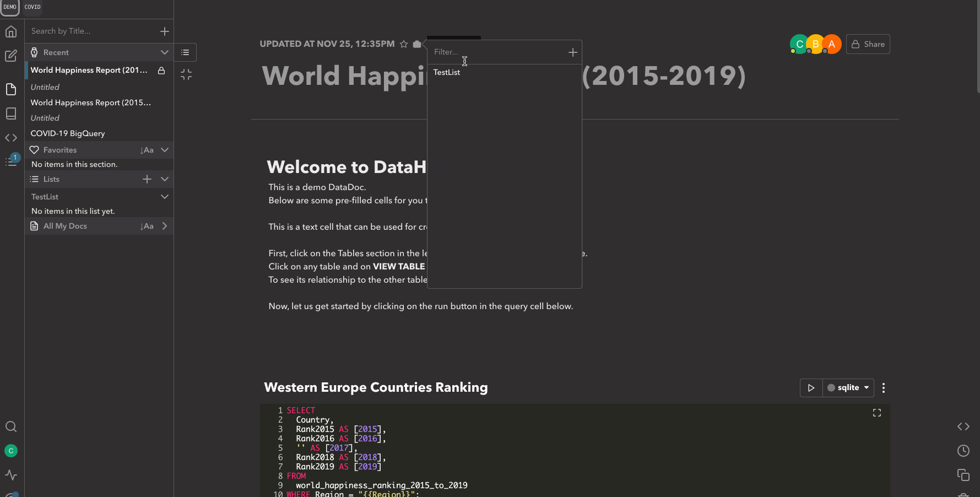Open the DataDoc contents list icon
980x497 pixels.
pyautogui.click(x=186, y=52)
